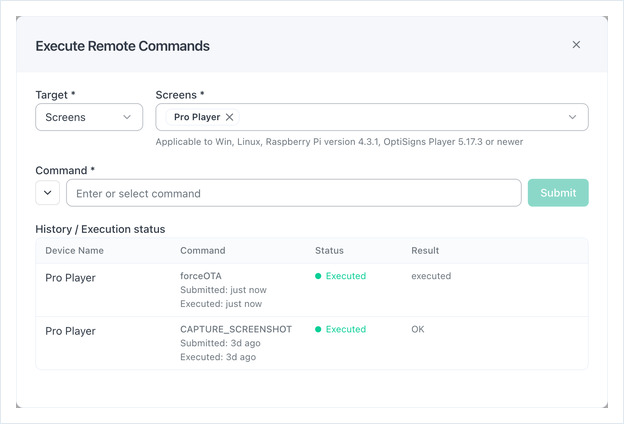
Task: Click the Submit button
Action: [x=558, y=193]
